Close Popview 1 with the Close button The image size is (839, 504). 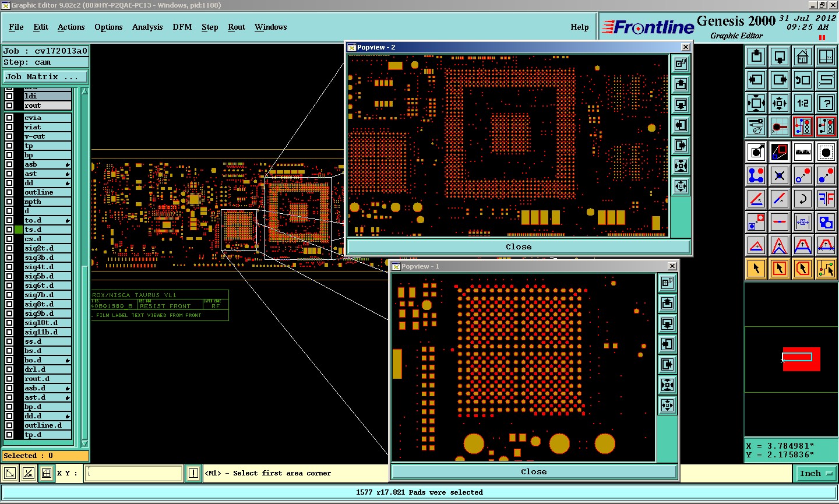pos(534,471)
